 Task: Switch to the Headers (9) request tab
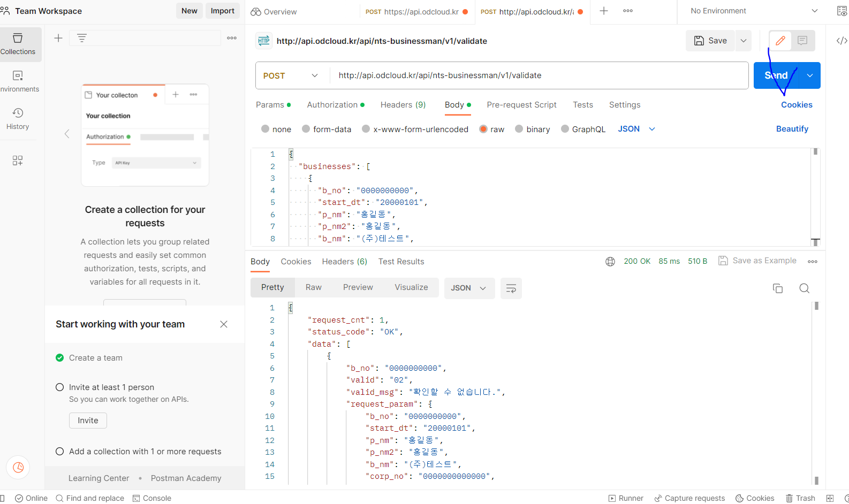[x=403, y=105]
